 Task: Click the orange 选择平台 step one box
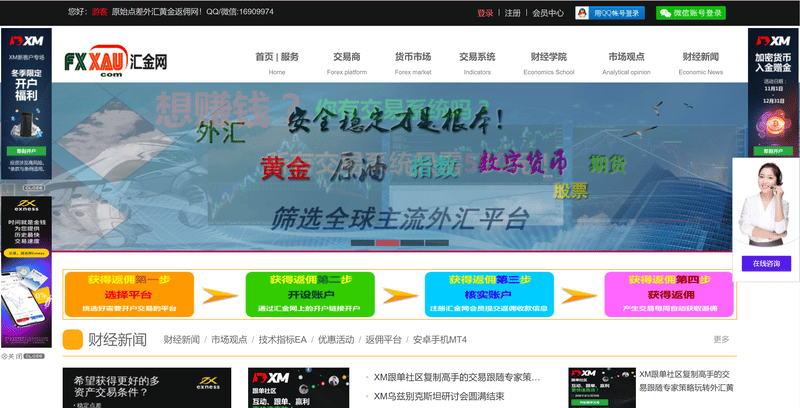129,294
